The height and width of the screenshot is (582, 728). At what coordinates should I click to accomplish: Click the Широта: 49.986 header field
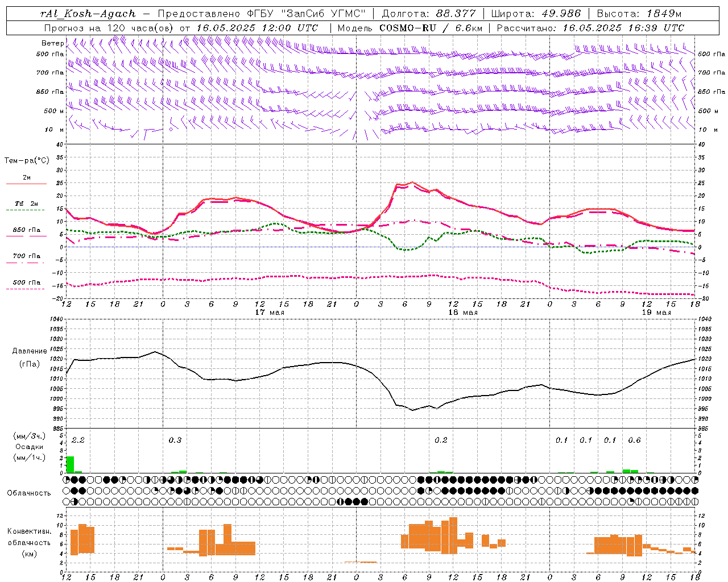click(x=536, y=14)
